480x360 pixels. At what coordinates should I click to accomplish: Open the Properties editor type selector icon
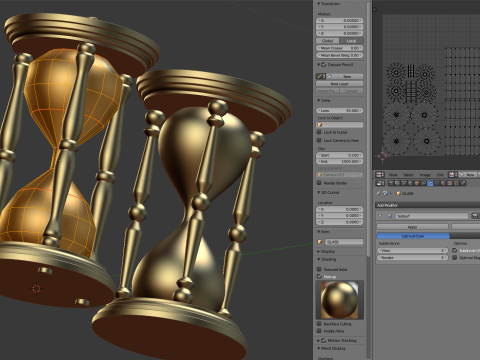(379, 183)
